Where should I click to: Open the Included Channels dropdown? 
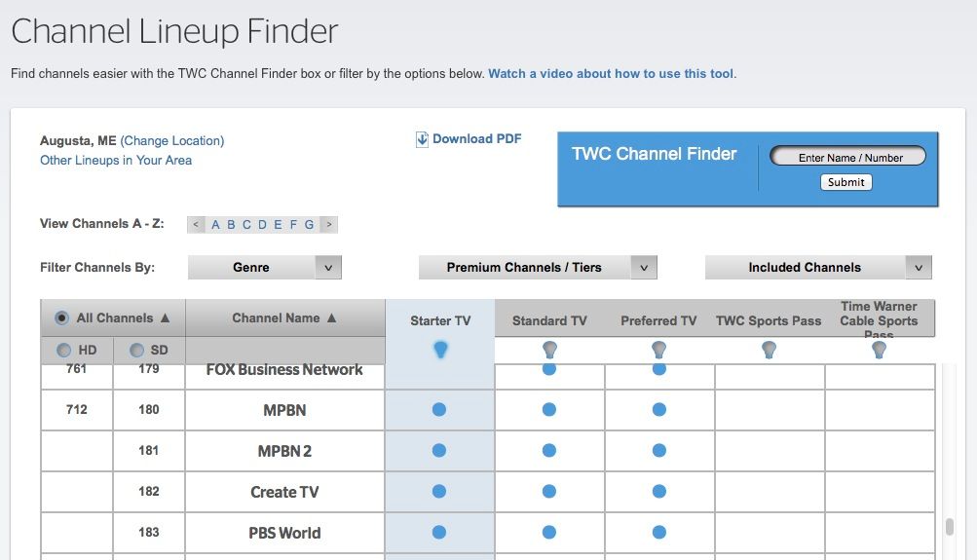click(x=818, y=267)
